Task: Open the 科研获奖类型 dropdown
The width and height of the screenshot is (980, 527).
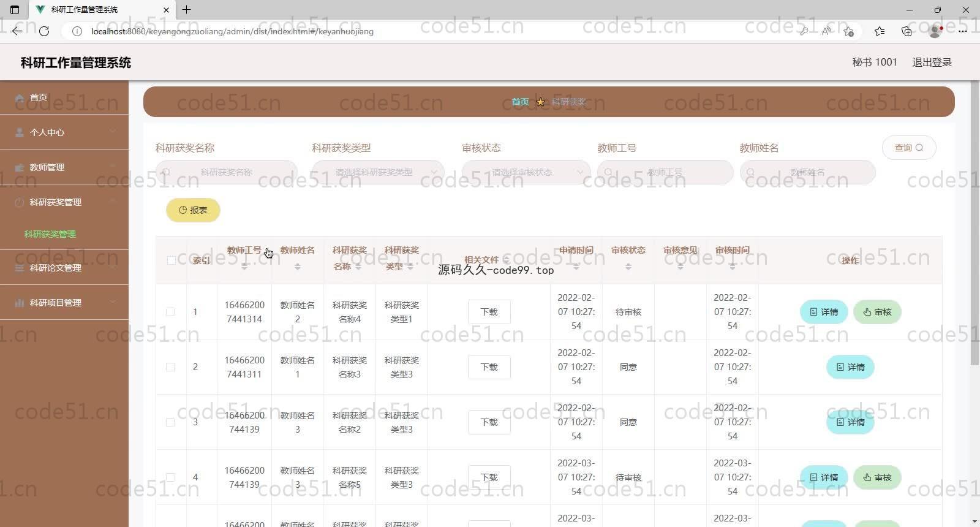Action: pos(378,172)
